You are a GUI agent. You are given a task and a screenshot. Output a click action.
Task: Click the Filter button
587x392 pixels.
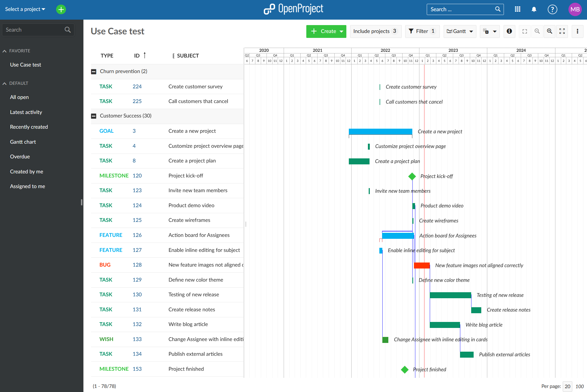422,31
